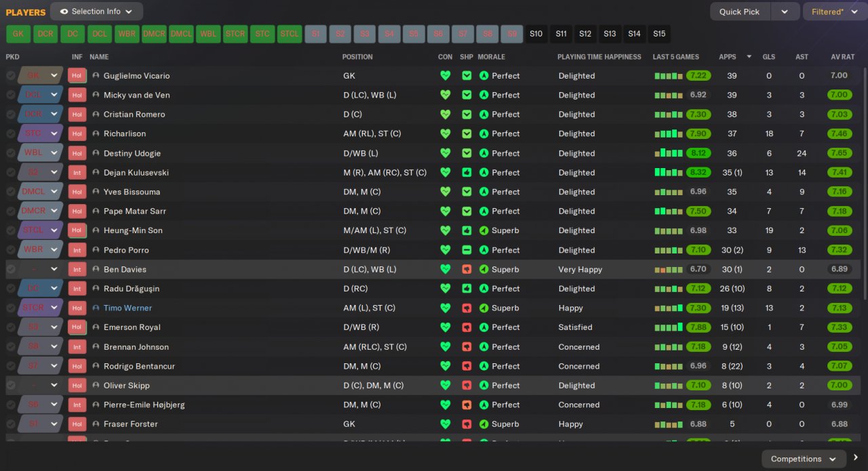The width and height of the screenshot is (868, 471).
Task: Open the Competitions dropdown
Action: click(804, 459)
